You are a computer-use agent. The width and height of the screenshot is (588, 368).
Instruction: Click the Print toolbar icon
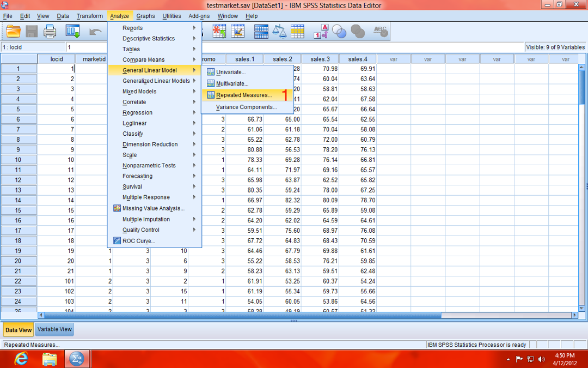[x=50, y=31]
